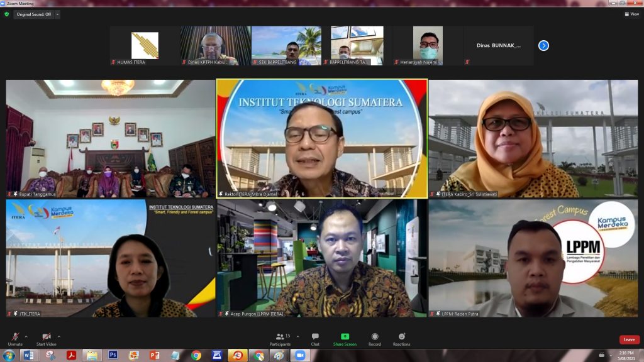The width and height of the screenshot is (644, 362).
Task: Select the Dinas BUNNAK participant tile
Action: point(498,45)
